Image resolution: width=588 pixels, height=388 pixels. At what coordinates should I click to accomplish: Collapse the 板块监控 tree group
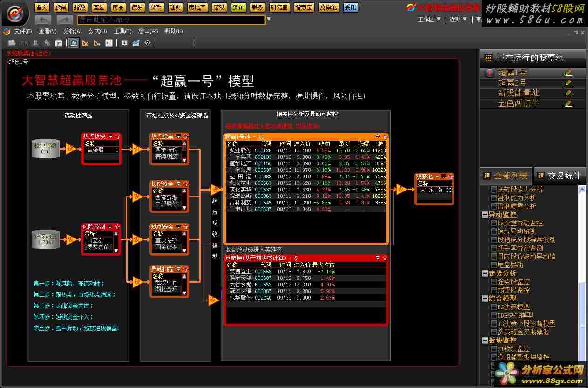[485, 340]
